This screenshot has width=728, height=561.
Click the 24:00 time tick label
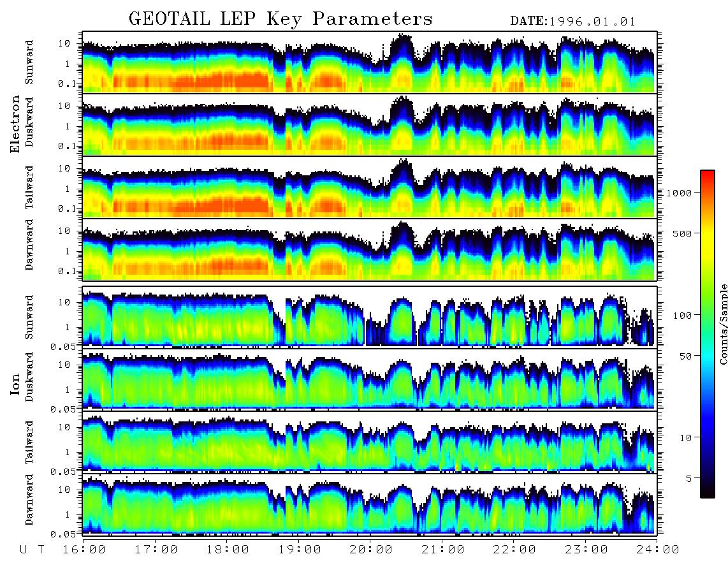658,550
